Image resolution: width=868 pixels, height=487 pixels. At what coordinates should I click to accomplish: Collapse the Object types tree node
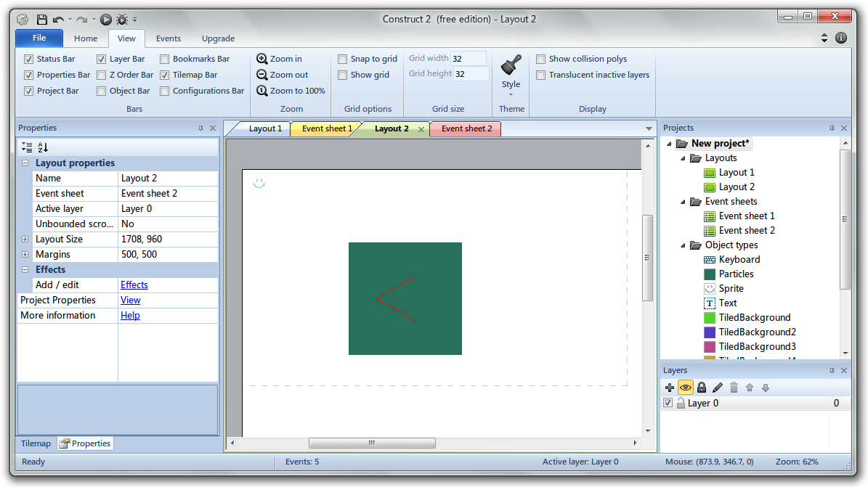point(682,245)
